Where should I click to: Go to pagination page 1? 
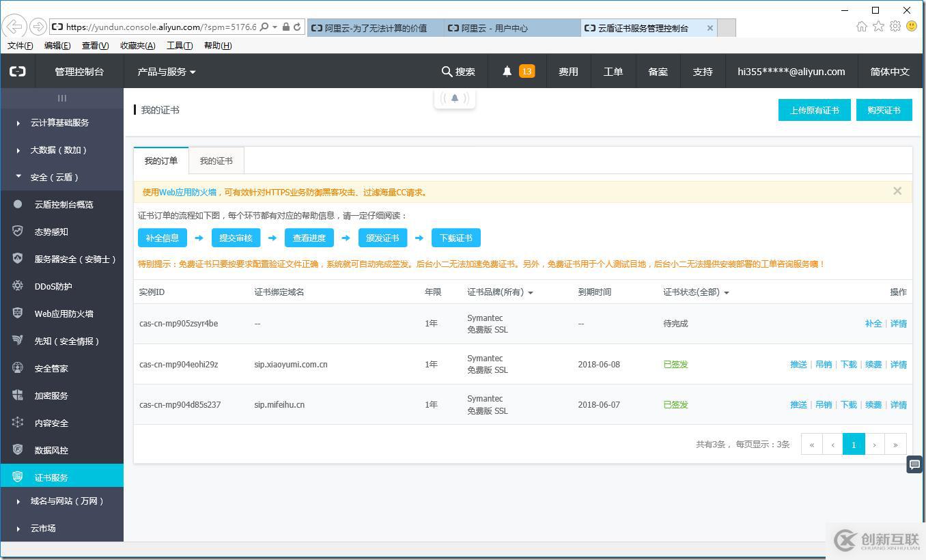pyautogui.click(x=854, y=444)
